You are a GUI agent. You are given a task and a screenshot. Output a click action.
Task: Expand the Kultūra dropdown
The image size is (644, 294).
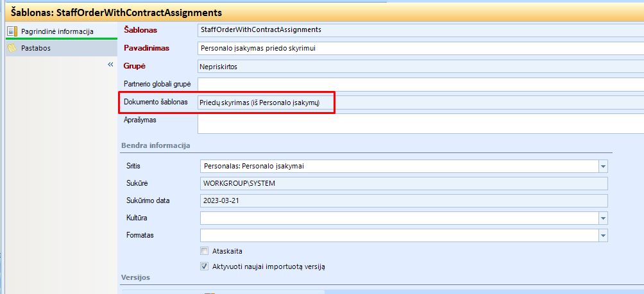[x=603, y=218]
